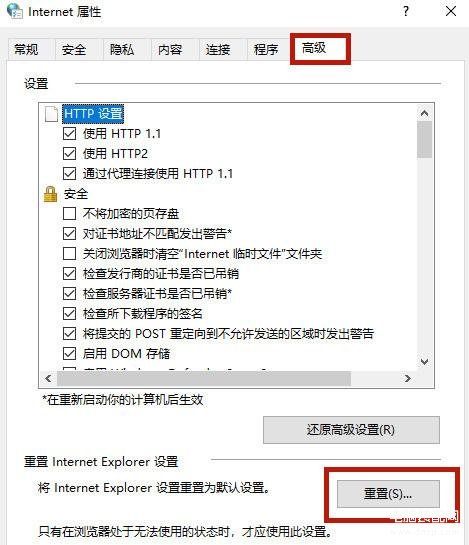469x545 pixels.
Task: Click 还原高级设置(R) button
Action: click(x=351, y=430)
